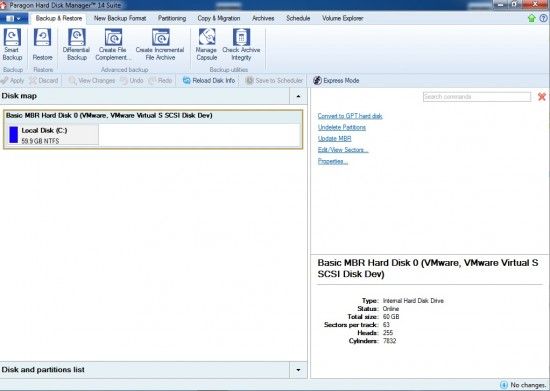The image size is (550, 391).
Task: Switch to Copy & Migration tab
Action: coord(219,18)
